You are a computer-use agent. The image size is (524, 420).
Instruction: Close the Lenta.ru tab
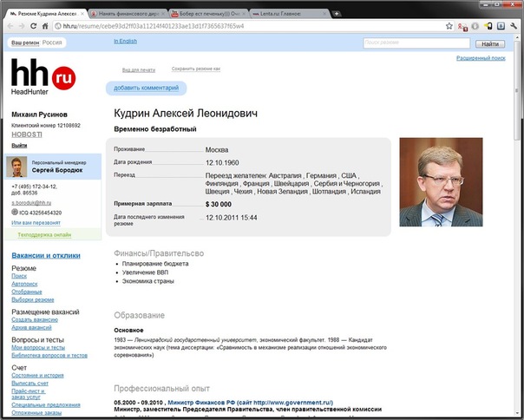pos(324,14)
